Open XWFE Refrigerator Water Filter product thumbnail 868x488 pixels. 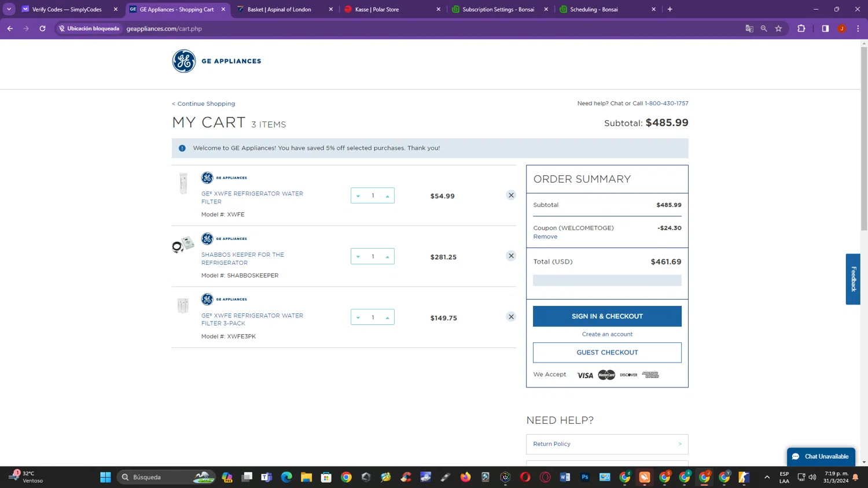tap(183, 183)
